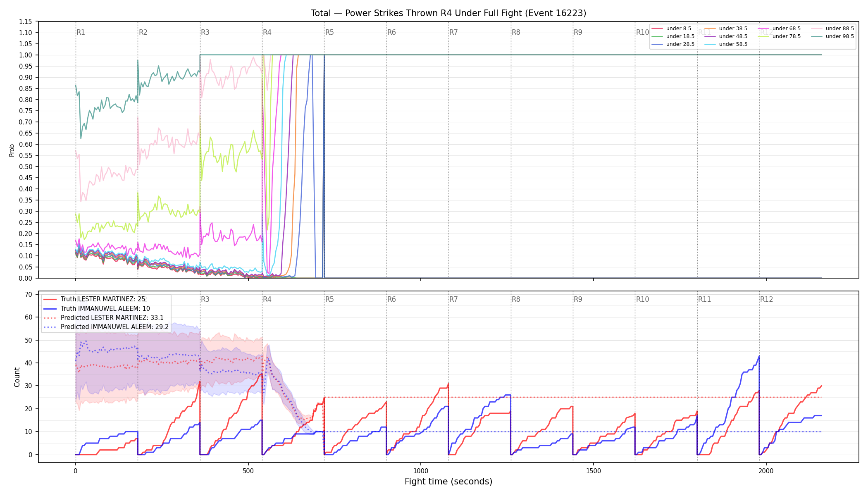Click the R10 round marker in the count chart
Screen dimensions: 868x496
(643, 299)
